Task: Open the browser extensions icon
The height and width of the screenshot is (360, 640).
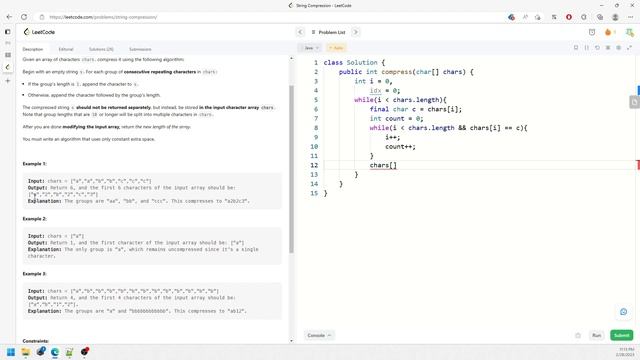Action: coord(584,17)
